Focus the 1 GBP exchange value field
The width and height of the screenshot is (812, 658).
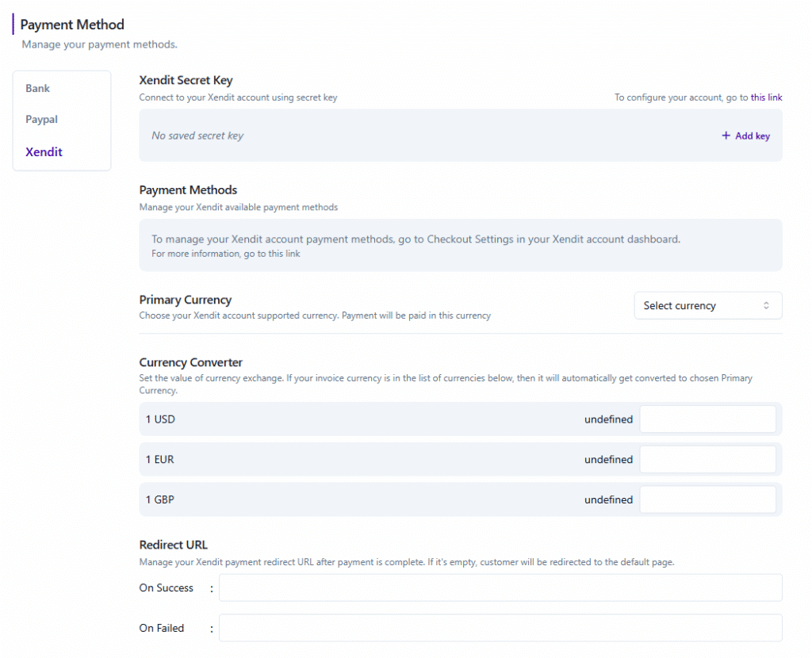[x=707, y=499]
